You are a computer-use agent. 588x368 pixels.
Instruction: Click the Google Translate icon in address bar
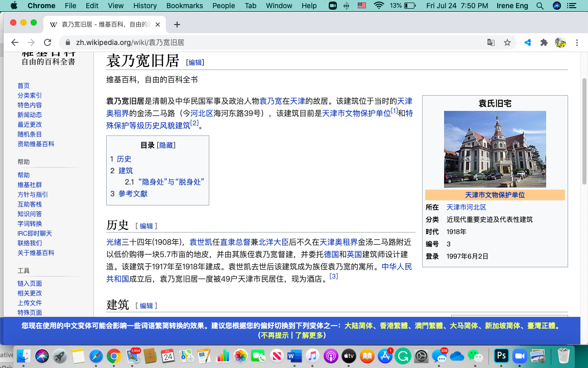(x=491, y=42)
